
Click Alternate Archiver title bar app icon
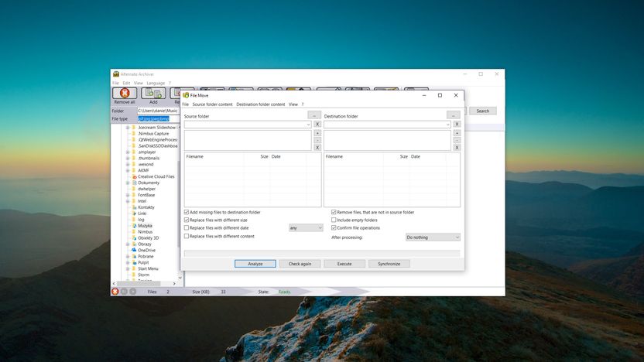coord(116,74)
